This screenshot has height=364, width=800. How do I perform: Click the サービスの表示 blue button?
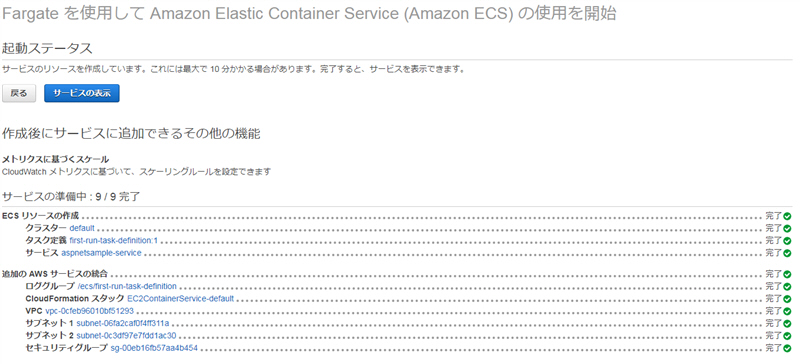click(x=82, y=93)
